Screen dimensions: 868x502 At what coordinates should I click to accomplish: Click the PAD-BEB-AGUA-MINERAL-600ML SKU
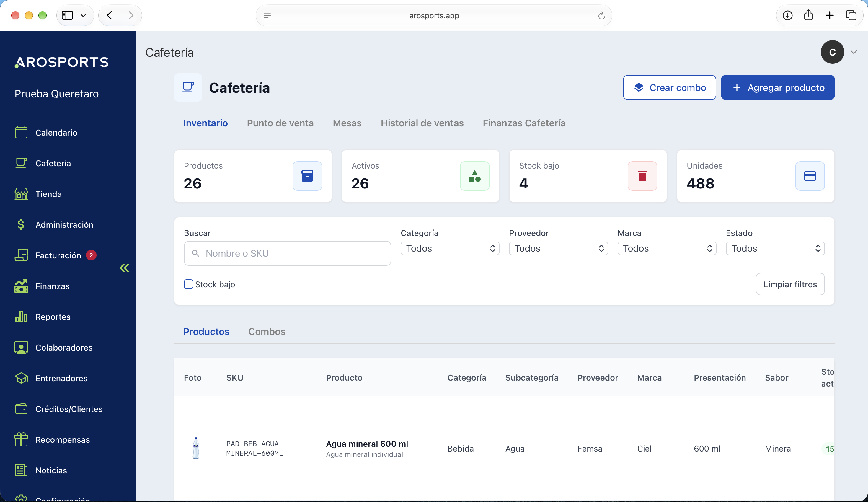pos(254,448)
